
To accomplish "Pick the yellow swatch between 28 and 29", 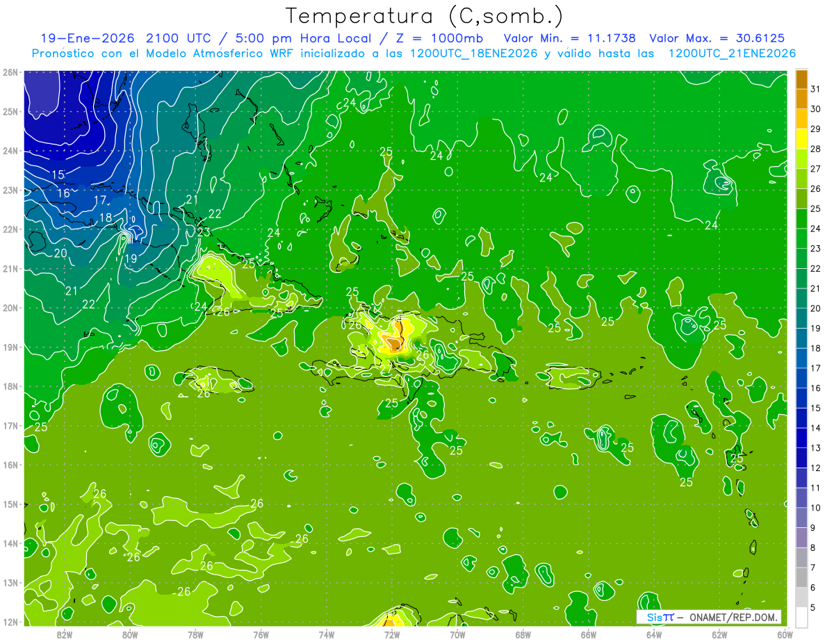I will point(801,138).
